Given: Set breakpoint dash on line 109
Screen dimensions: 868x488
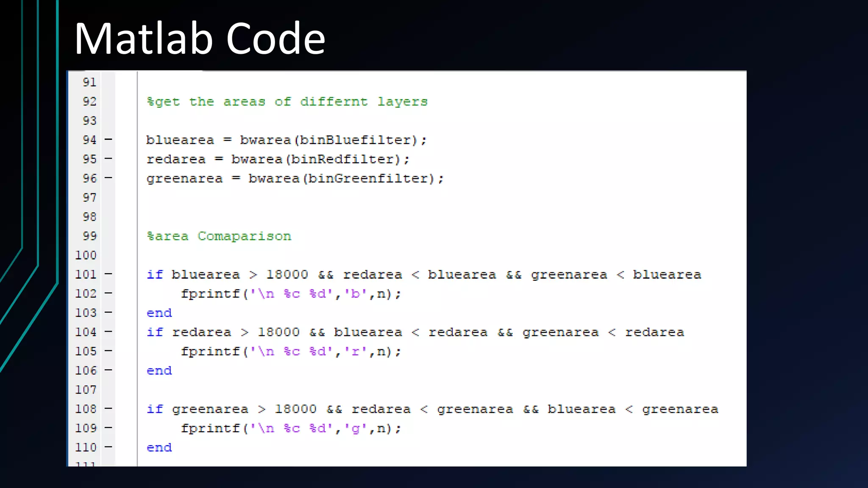Looking at the screenshot, I should 108,428.
